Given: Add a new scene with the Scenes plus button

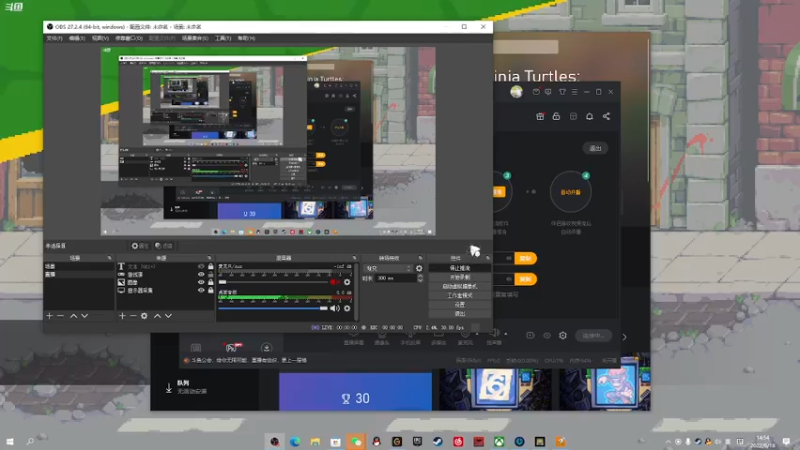Looking at the screenshot, I should click(x=49, y=316).
